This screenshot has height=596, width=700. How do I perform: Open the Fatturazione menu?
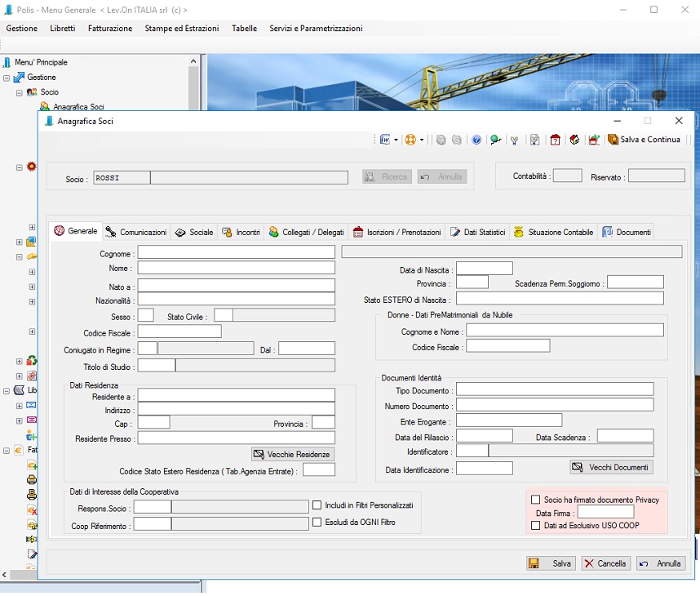(110, 28)
